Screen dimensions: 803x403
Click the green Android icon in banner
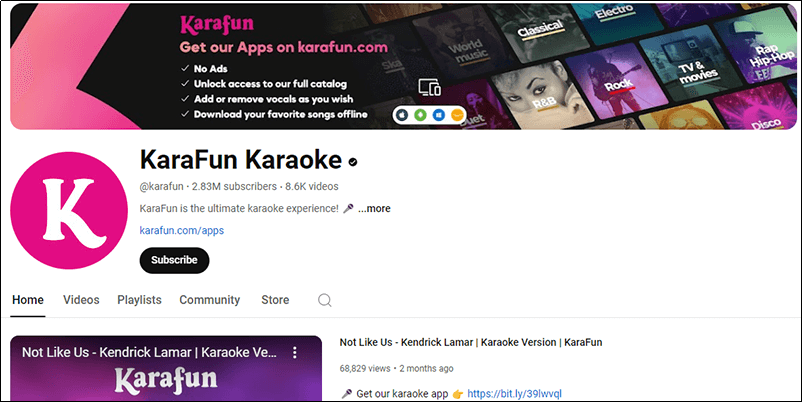point(420,115)
